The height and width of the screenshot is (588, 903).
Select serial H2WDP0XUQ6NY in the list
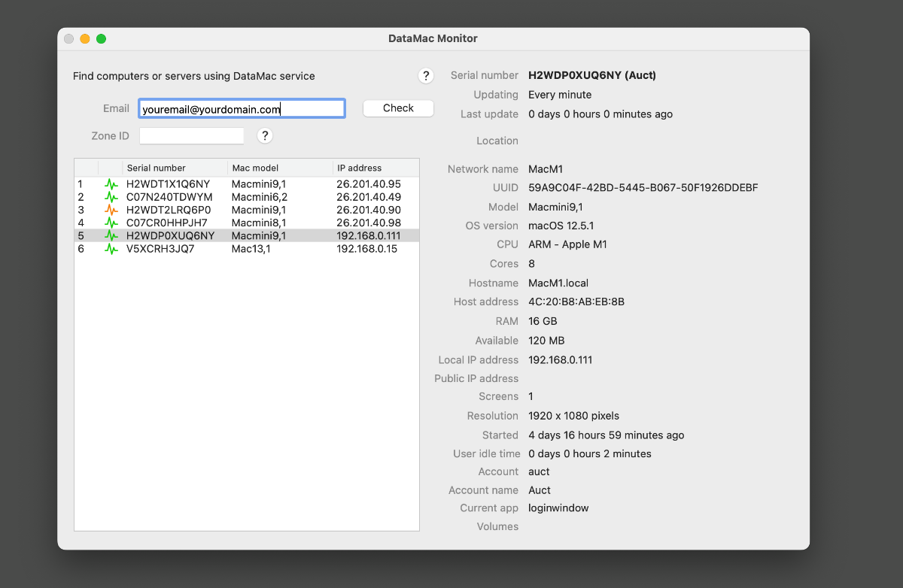click(170, 235)
